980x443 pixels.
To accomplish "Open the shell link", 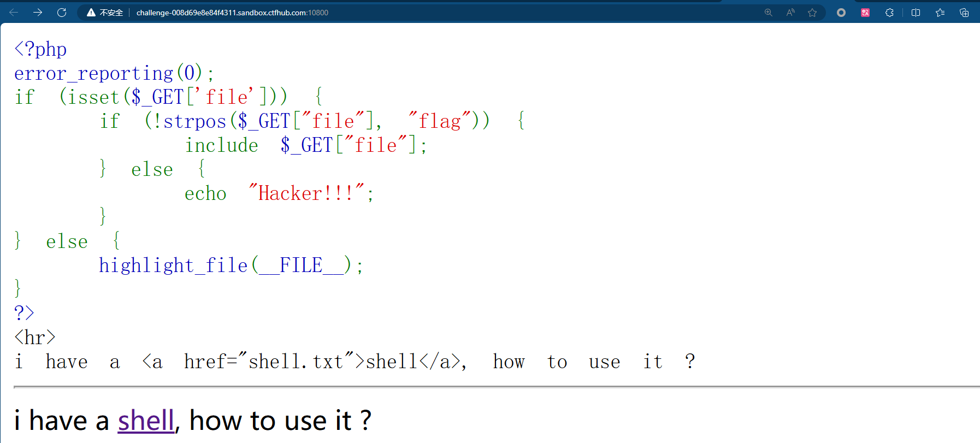I will [x=145, y=421].
